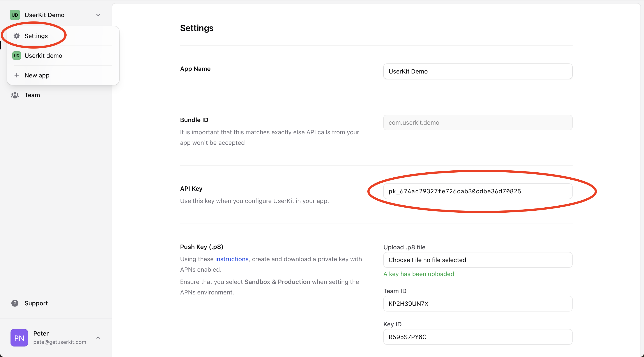Viewport: 644px width, 357px height.
Task: Click the UserKit Demo green app badge
Action: point(15,15)
